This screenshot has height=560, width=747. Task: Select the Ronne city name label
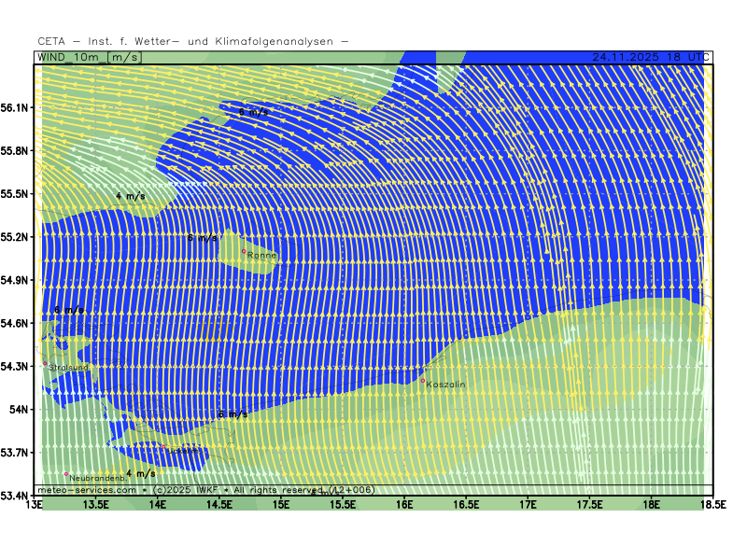[262, 256]
